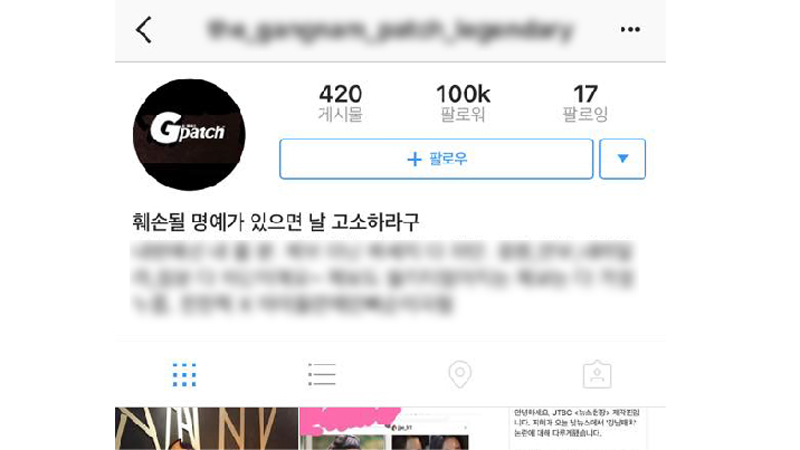View the 420 게시물 posts count
This screenshot has height=450, width=800.
point(340,103)
